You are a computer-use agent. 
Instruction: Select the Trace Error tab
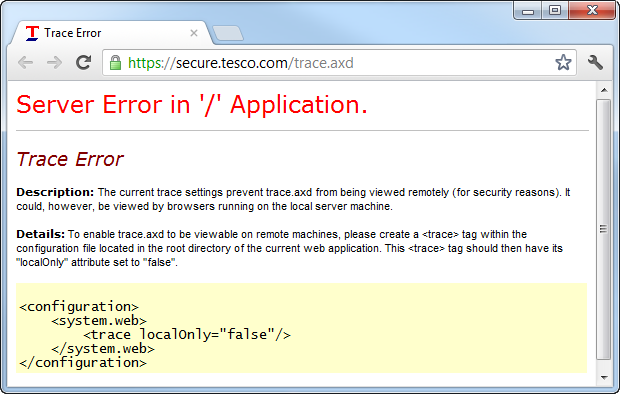click(x=111, y=33)
